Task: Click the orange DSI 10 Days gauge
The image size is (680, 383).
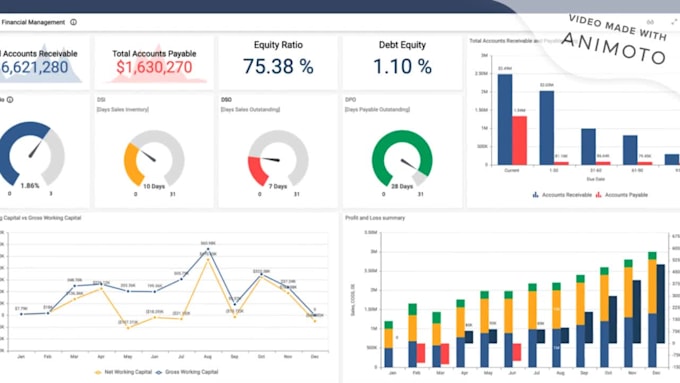Action: pos(154,159)
